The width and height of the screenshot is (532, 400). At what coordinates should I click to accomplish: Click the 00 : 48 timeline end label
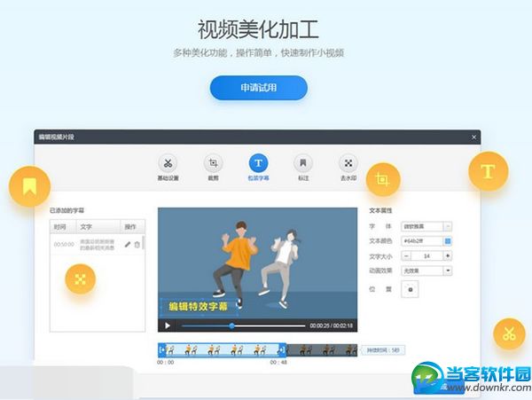pos(278,363)
